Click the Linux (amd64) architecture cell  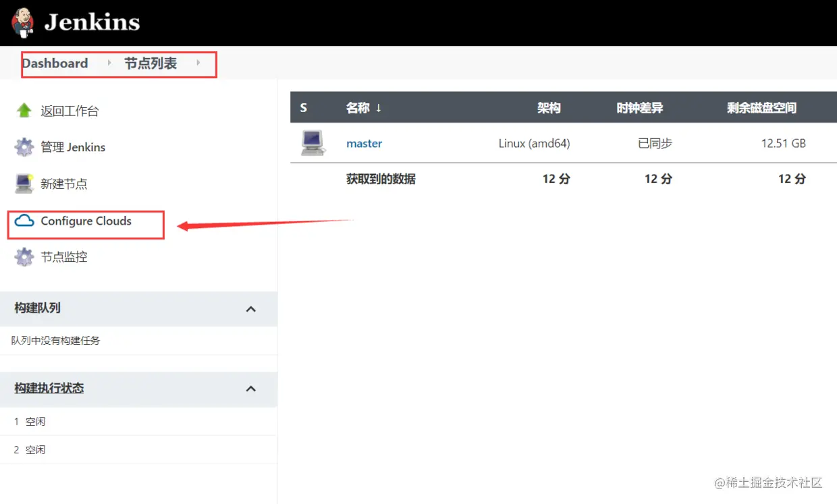534,144
